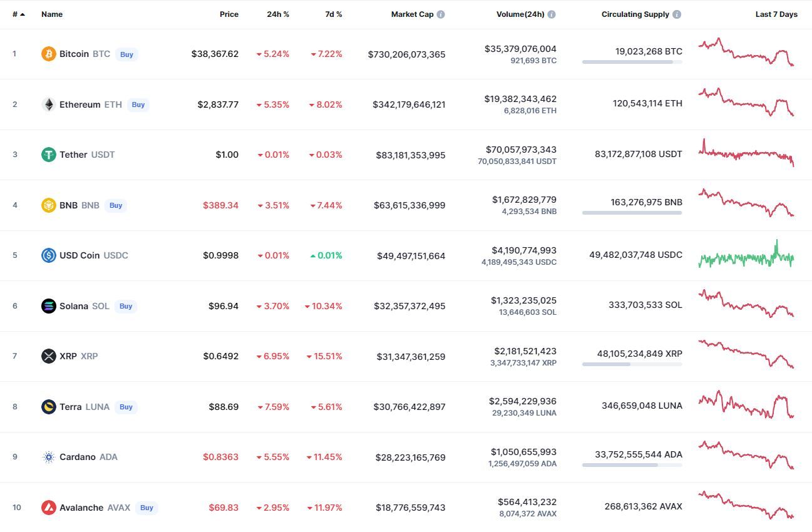Image resolution: width=812 pixels, height=532 pixels.
Task: Click the USD Coin logo
Action: 49,255
